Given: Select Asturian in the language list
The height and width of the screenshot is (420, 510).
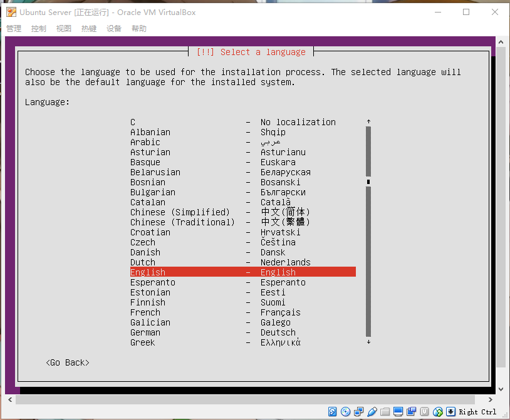Looking at the screenshot, I should 243,152.
